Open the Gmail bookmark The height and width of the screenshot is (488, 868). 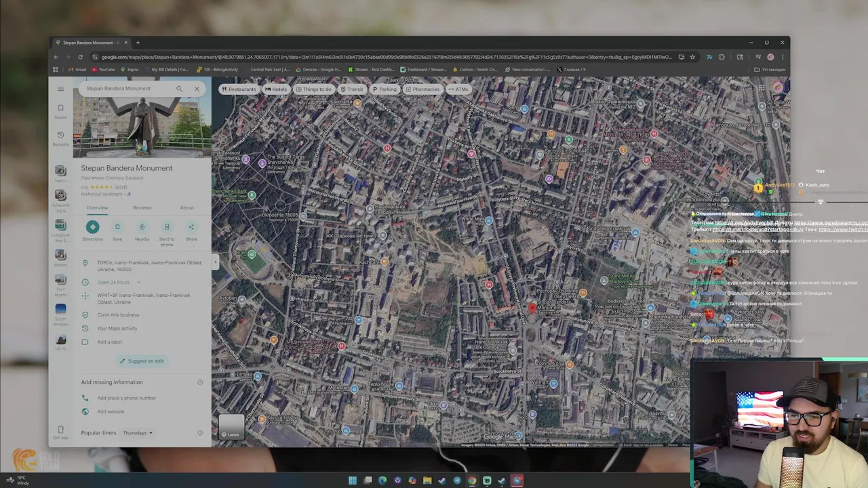[77, 69]
